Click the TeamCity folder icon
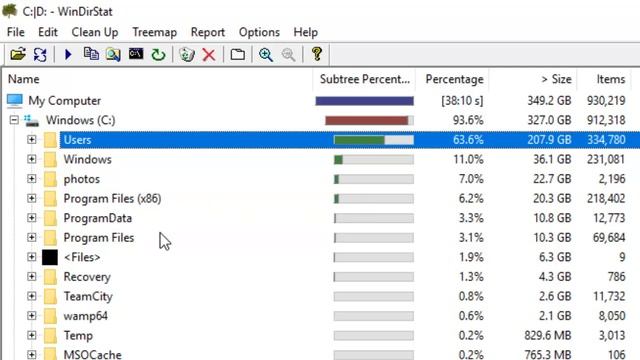This screenshot has height=360, width=640. click(50, 297)
